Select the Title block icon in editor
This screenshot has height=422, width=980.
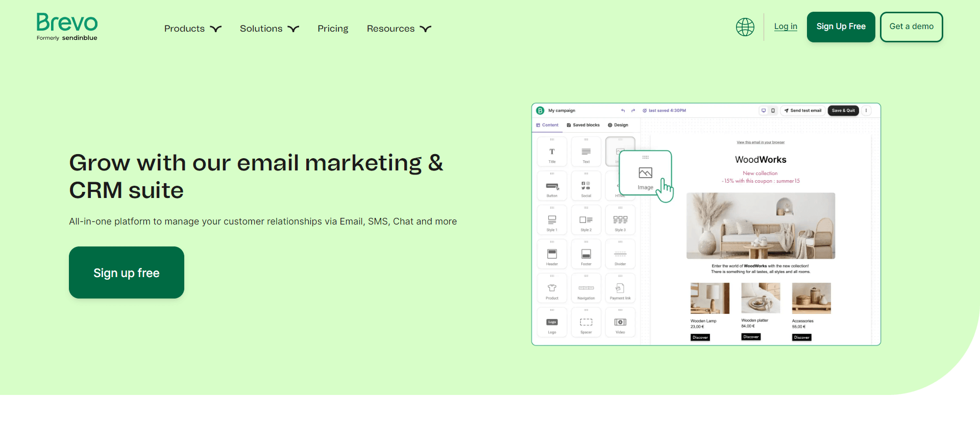coord(552,152)
